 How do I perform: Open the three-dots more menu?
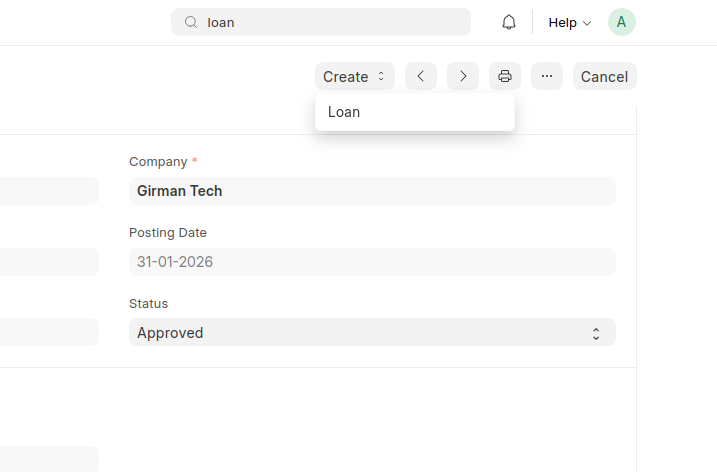[x=547, y=76]
